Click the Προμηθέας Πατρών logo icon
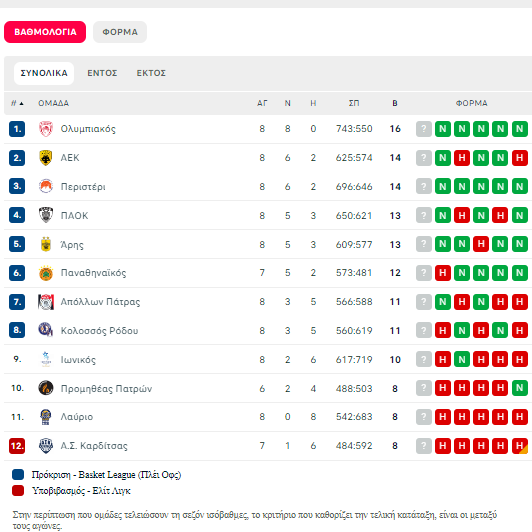 point(46,388)
